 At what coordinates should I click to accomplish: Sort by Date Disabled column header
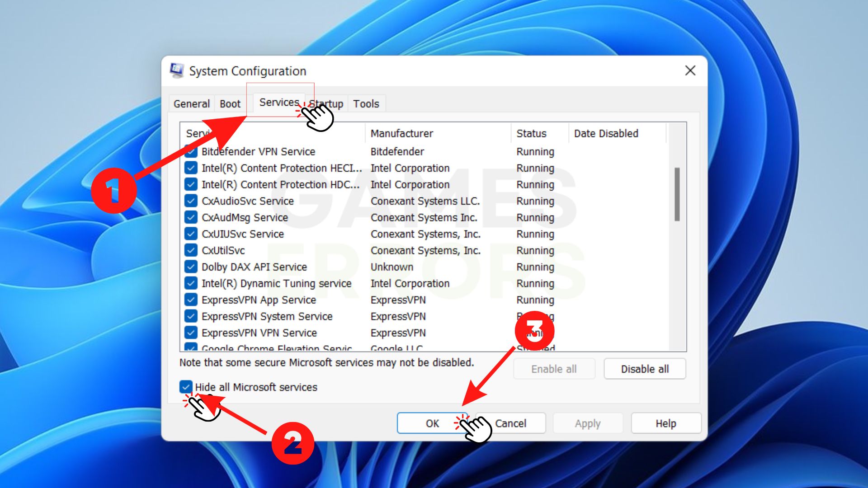pos(617,133)
